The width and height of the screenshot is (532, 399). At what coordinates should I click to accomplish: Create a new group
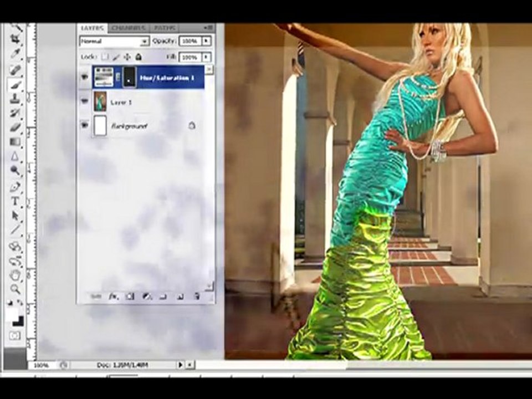tap(163, 297)
